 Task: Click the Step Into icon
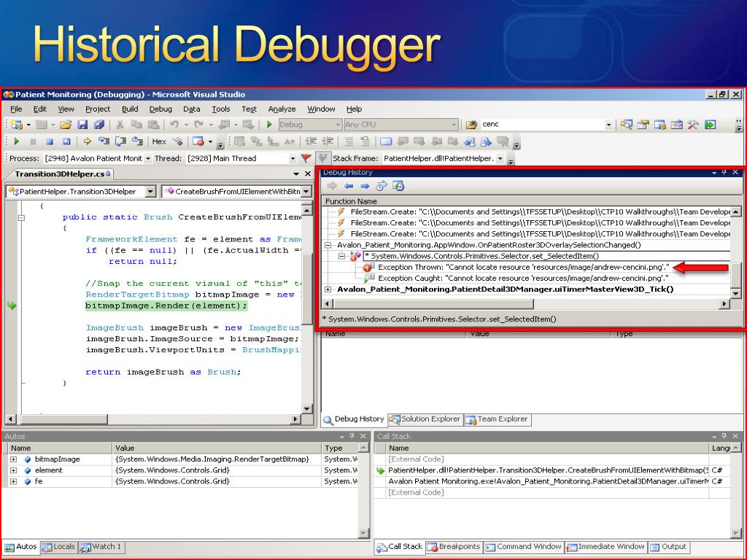tap(104, 141)
